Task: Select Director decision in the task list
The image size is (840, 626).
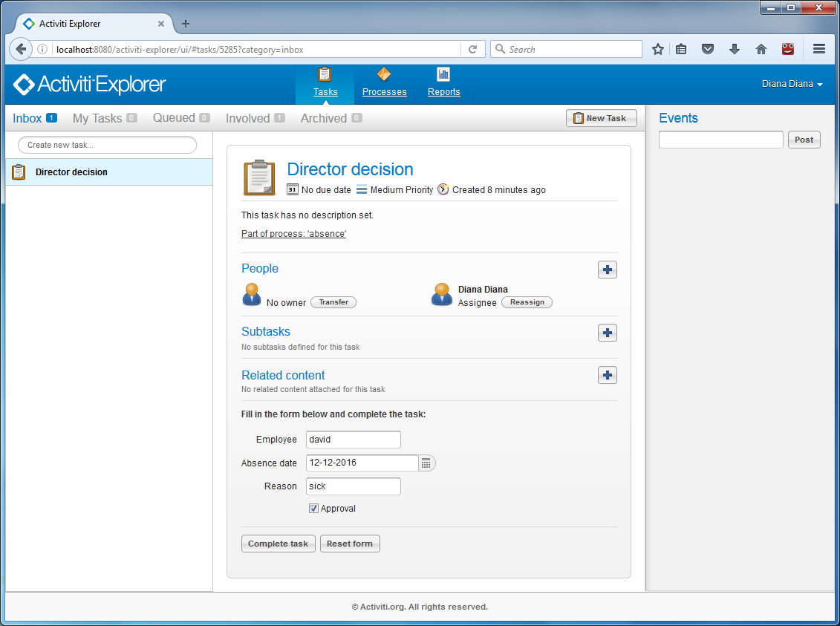Action: (x=71, y=172)
